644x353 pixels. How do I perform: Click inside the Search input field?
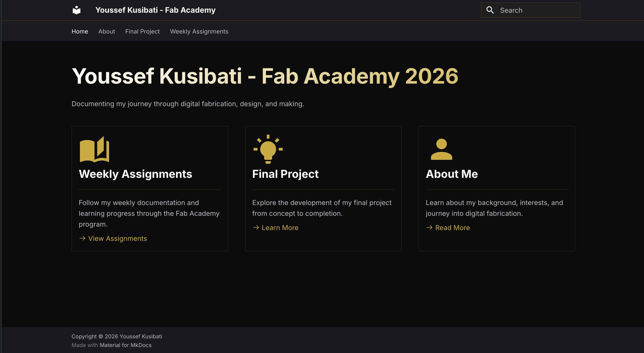pos(537,10)
